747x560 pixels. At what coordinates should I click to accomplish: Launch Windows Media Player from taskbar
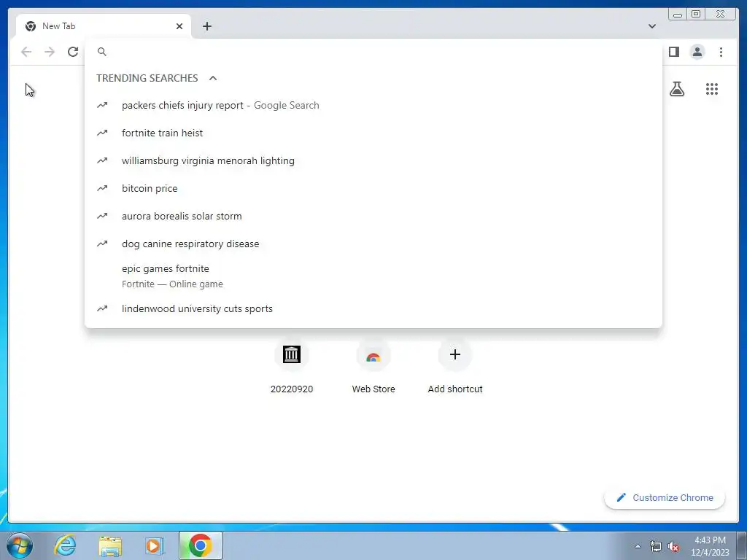155,545
